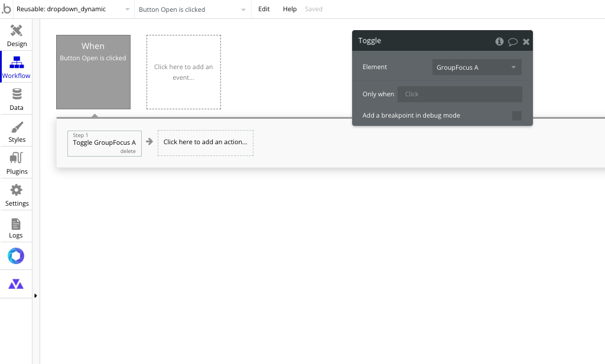Screen dimensions: 605x364
Task: Open the Reusable dropdown_dynamic page selector
Action: 73,9
